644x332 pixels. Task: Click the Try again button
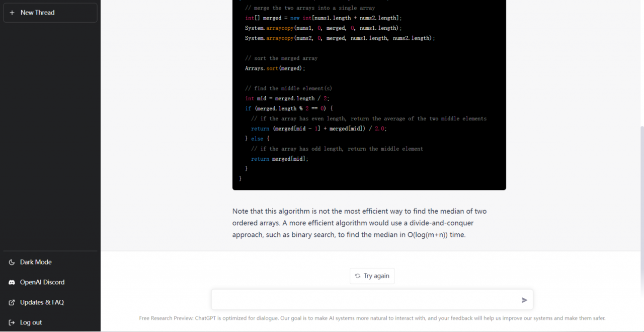[372, 276]
